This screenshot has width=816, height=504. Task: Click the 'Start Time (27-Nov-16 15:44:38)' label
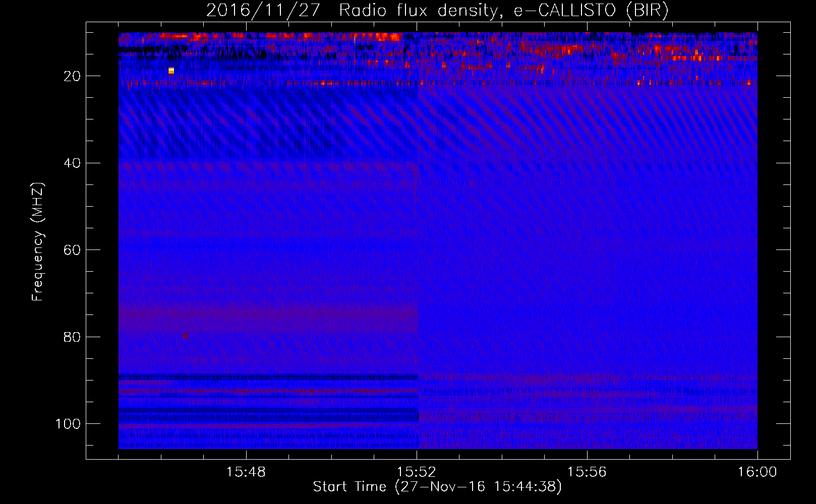pyautogui.click(x=437, y=487)
